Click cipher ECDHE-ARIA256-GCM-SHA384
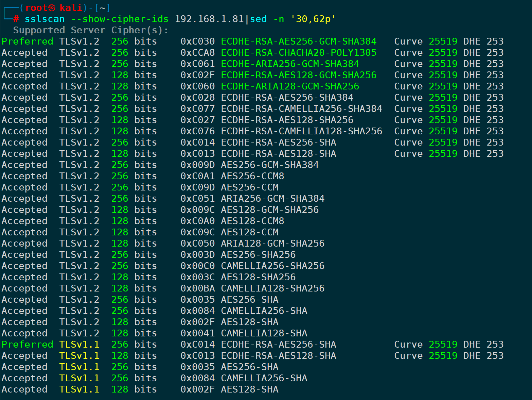Screen dimensions: 532x400 pos(290,64)
